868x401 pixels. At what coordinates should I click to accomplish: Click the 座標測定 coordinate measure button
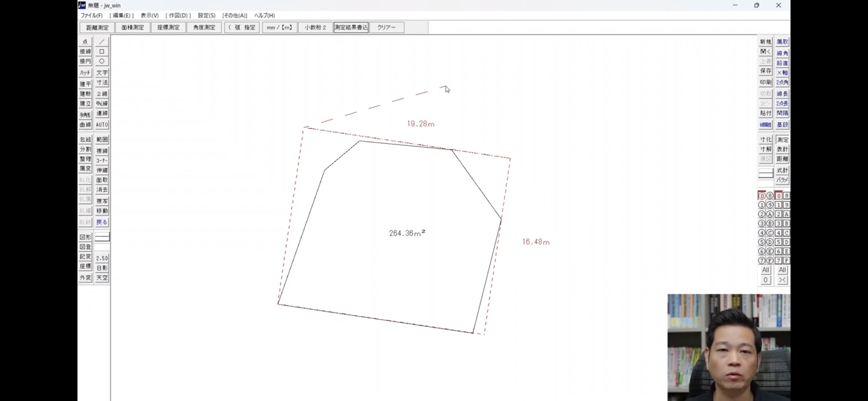coord(168,27)
